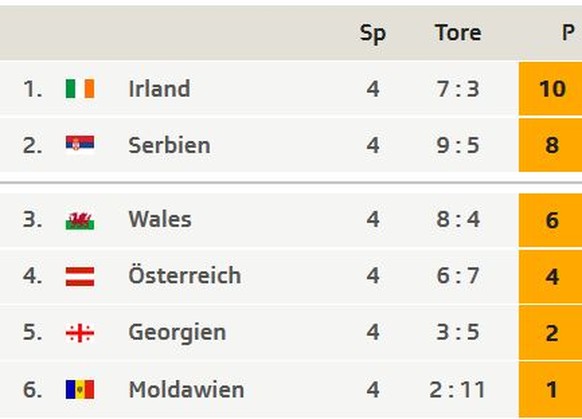The image size is (582, 419).
Task: Click the Tore column header
Action: tap(458, 33)
